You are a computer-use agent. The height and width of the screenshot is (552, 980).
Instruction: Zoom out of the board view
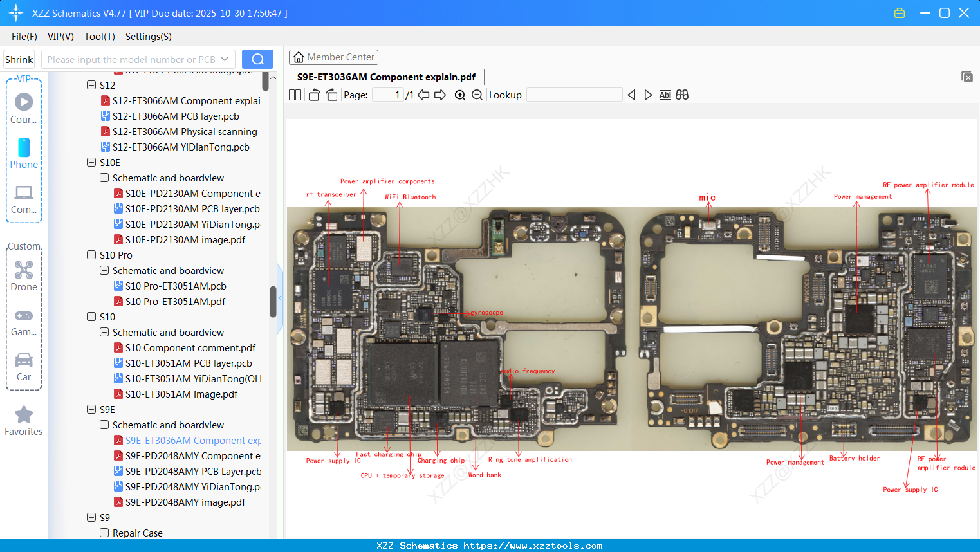tap(477, 95)
